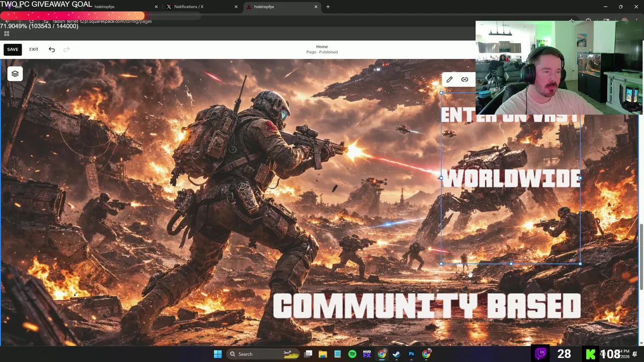Click the left-middle handle of selected block
Image resolution: width=644 pixels, height=362 pixels.
pos(441,177)
